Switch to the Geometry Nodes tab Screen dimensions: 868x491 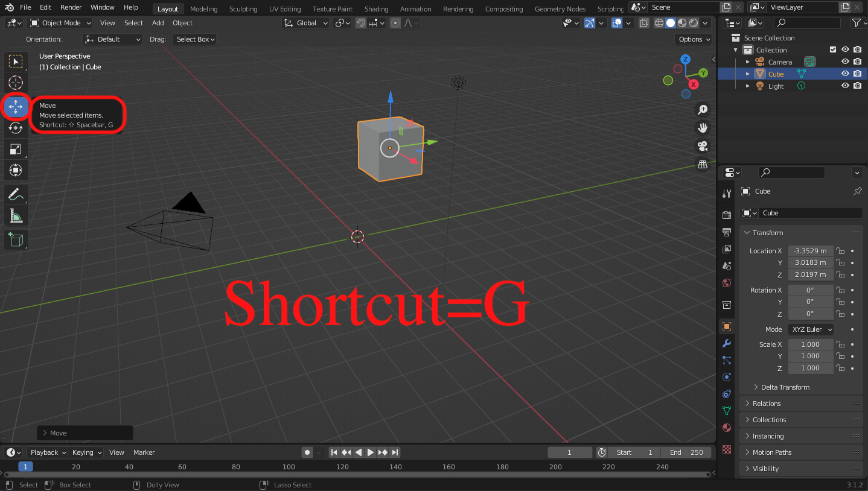[560, 9]
